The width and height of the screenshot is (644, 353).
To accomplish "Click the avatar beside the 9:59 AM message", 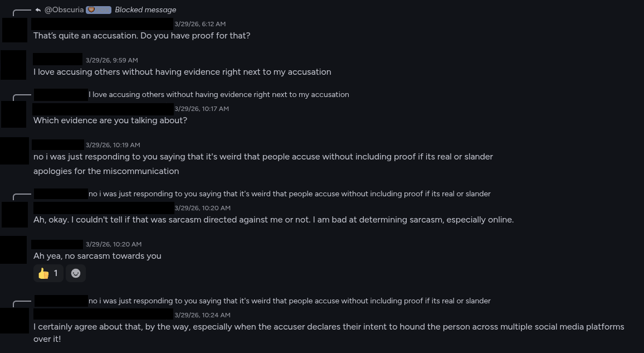I will tap(14, 65).
